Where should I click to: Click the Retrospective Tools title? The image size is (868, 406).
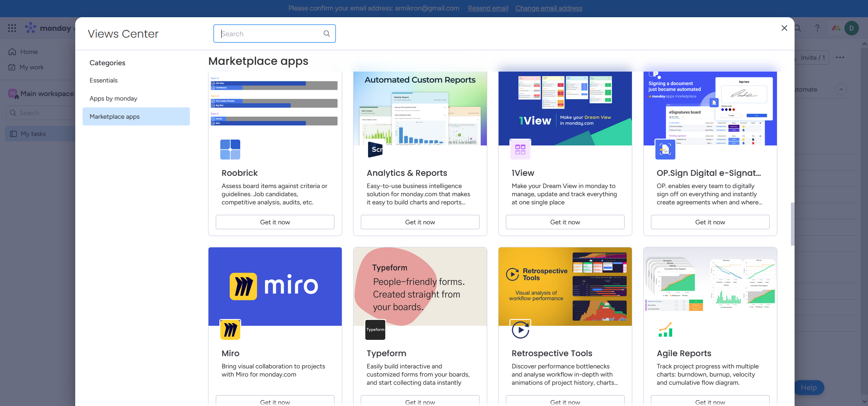coord(552,353)
